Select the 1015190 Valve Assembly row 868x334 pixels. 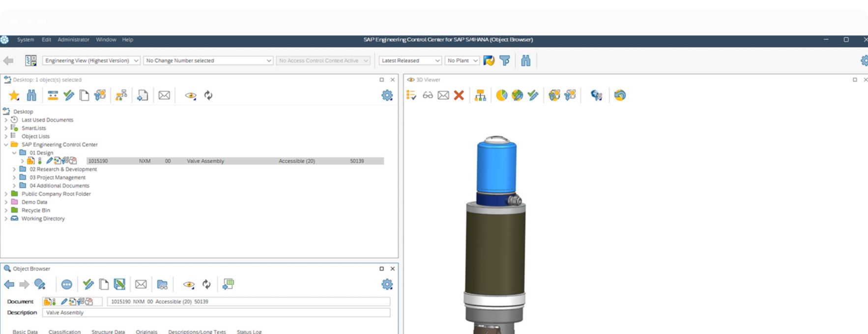(235, 161)
